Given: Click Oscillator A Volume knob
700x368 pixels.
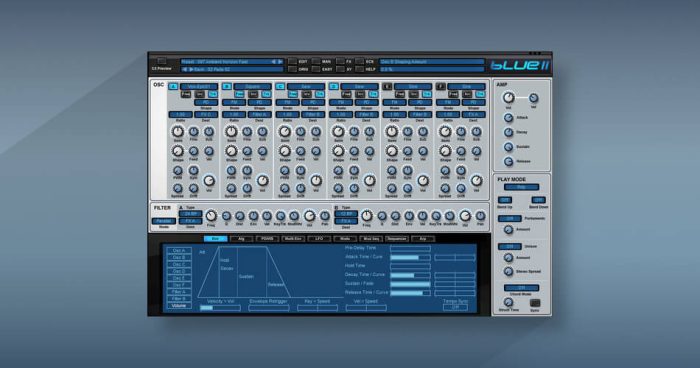Looking at the screenshot, I should click(209, 180).
